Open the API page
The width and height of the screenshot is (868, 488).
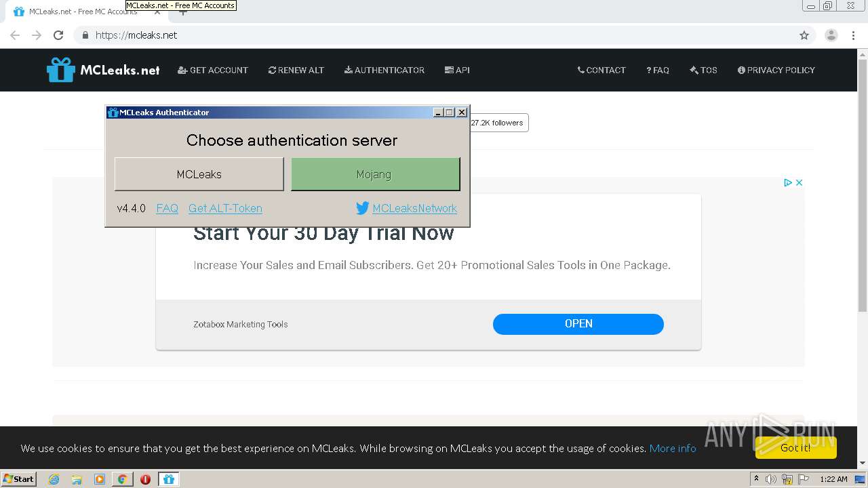pos(457,70)
